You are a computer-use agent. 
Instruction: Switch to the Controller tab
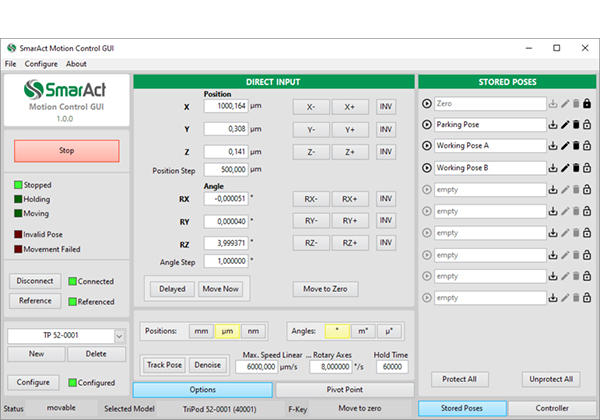(552, 409)
